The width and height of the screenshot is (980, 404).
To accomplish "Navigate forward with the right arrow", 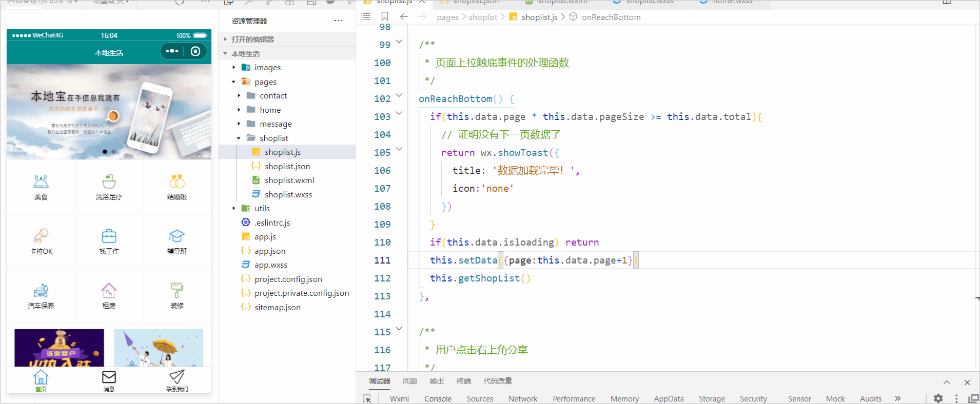I will point(422,17).
